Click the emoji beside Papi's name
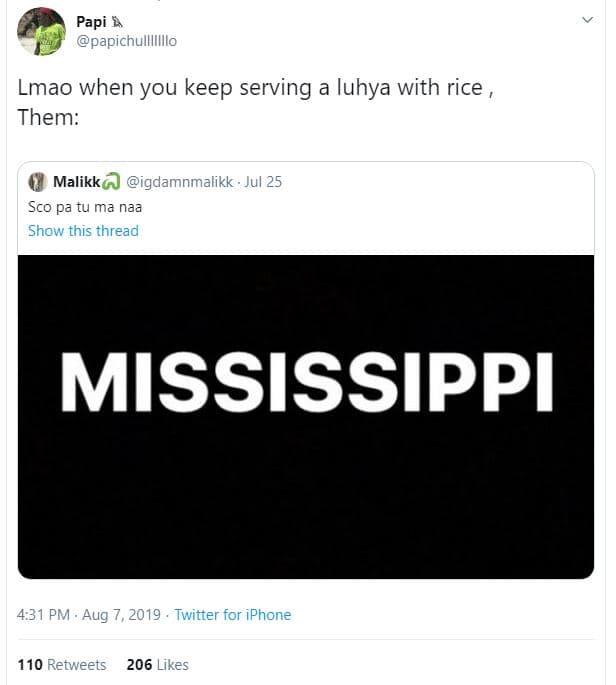This screenshot has width=616, height=685. [119, 21]
